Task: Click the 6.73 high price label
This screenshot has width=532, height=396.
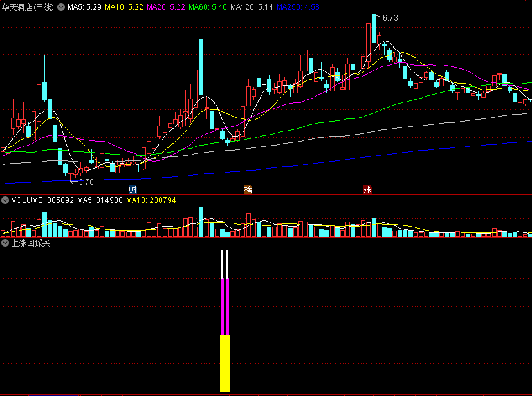Action: click(390, 18)
